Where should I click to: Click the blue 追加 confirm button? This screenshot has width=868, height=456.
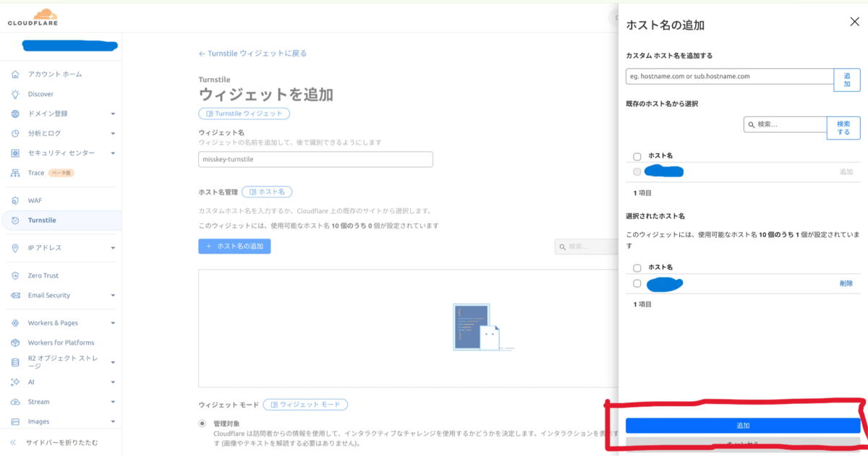743,426
